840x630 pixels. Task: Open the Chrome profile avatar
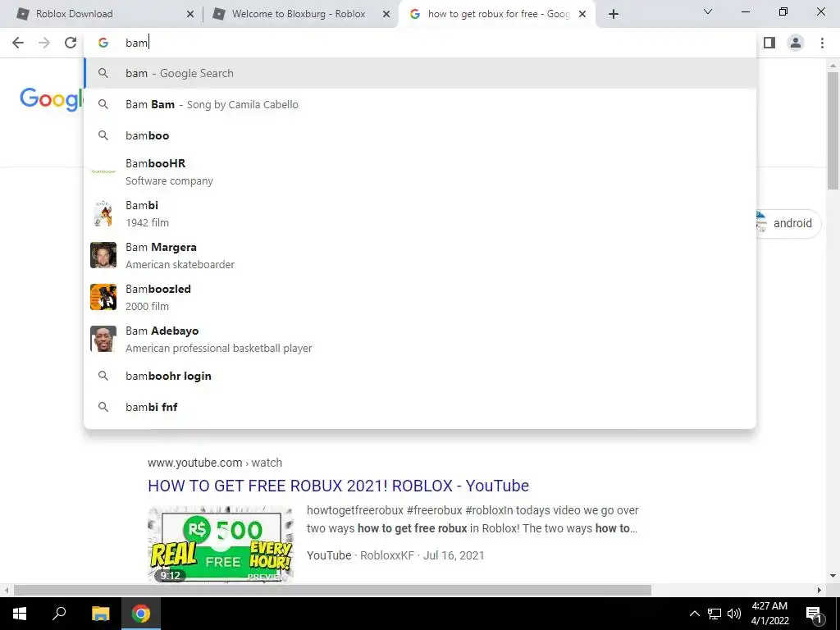[796, 43]
